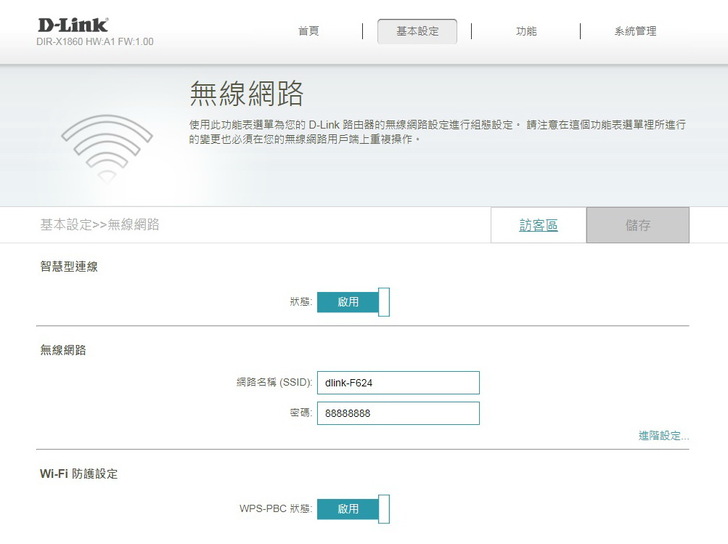Viewport: 728px width, 544px height.
Task: Click the 網路名稱 (SSID) label
Action: tap(273, 383)
